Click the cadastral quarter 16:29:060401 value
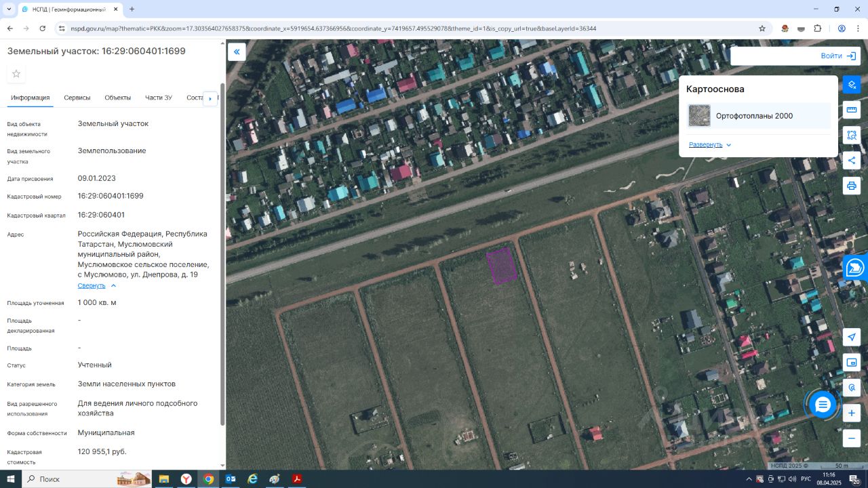The image size is (868, 488). tap(101, 215)
